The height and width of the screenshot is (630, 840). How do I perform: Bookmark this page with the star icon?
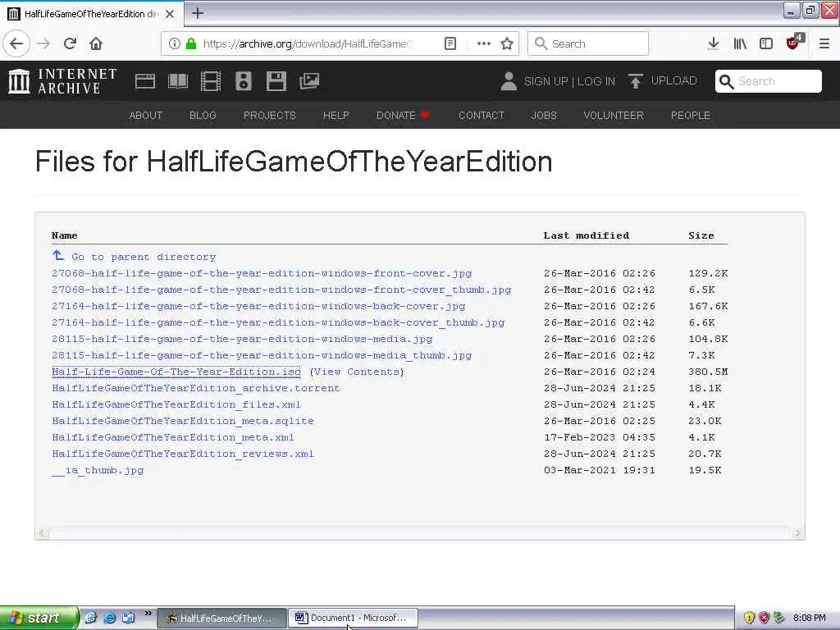507,43
